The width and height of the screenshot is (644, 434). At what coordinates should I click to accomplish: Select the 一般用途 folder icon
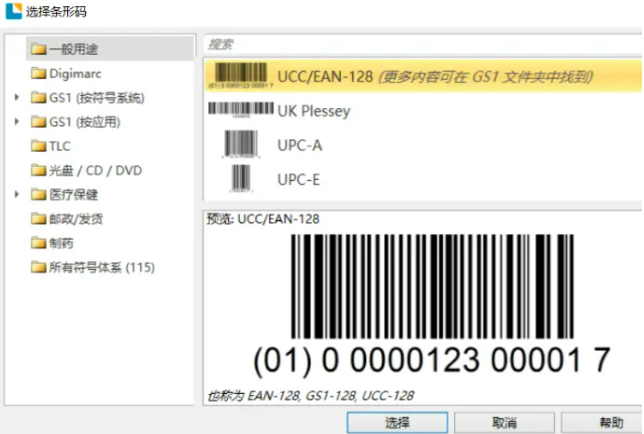point(39,49)
